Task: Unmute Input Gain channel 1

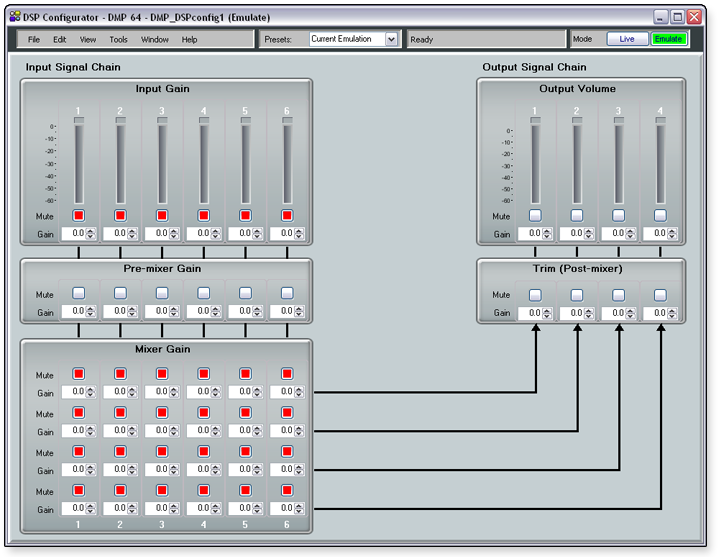Action: click(x=78, y=215)
